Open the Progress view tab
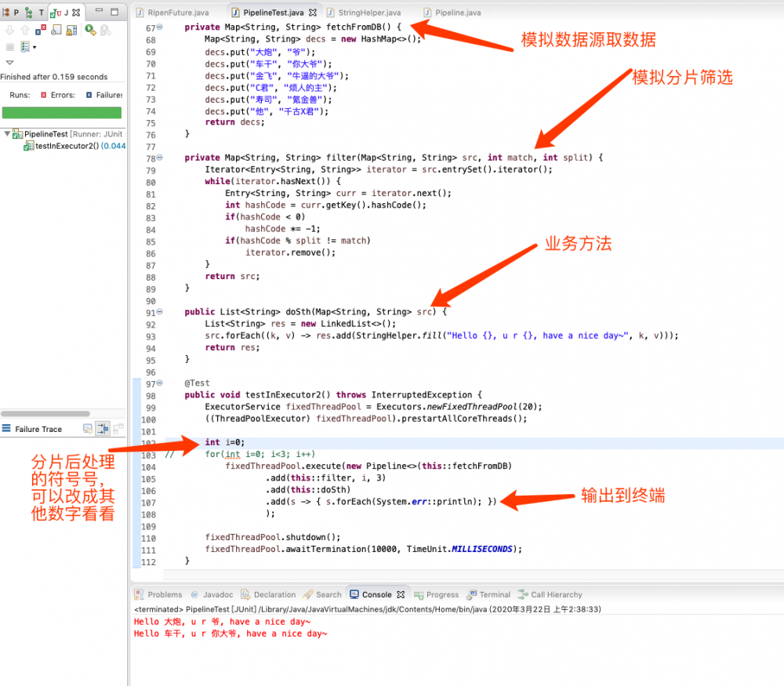 pyautogui.click(x=437, y=594)
